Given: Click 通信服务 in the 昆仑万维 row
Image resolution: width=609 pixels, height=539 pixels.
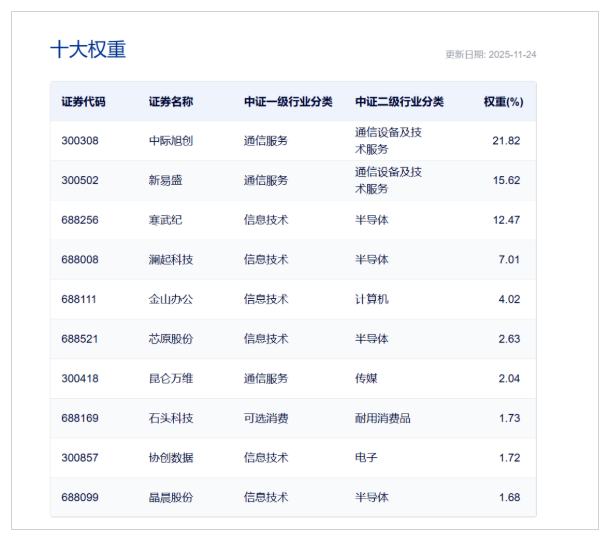Looking at the screenshot, I should (266, 378).
